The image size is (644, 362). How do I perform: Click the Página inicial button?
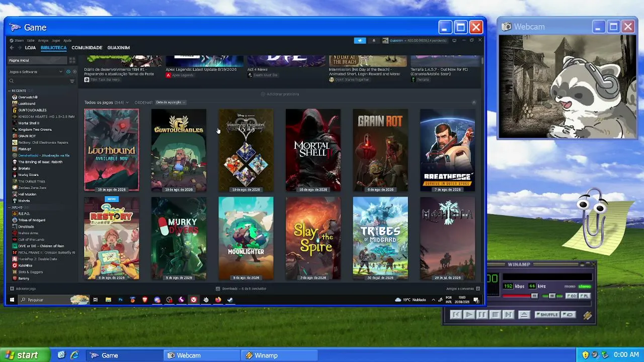[37, 60]
